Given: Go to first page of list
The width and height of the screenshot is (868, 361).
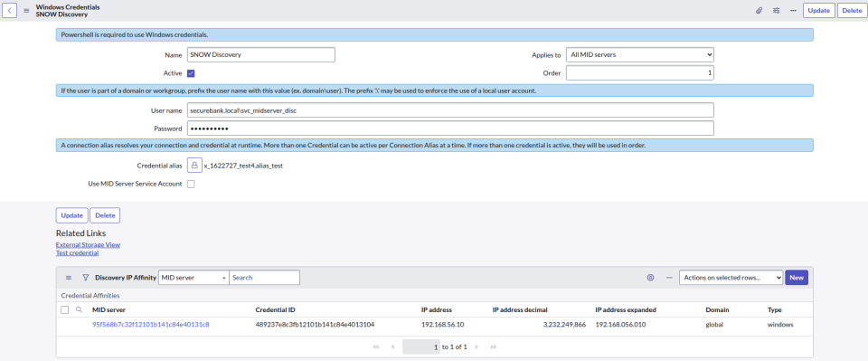Looking at the screenshot, I should click(376, 347).
